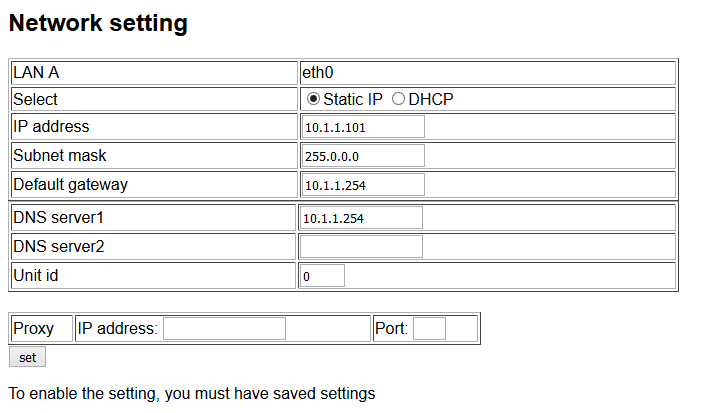This screenshot has width=719, height=413.
Task: Click the DNS server1 input field
Action: point(360,218)
